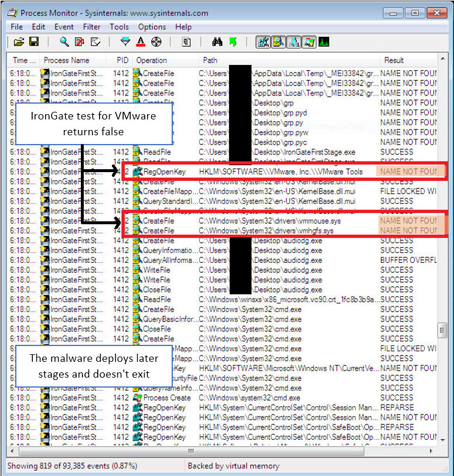Image resolution: width=454 pixels, height=476 pixels.
Task: Open Find using the binoculars icon
Action: tap(217, 42)
